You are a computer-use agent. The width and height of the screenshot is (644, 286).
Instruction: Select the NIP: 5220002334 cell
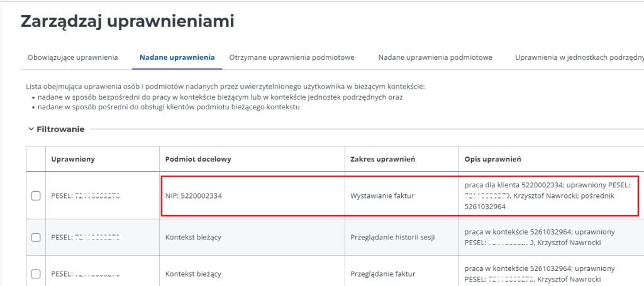(x=194, y=195)
